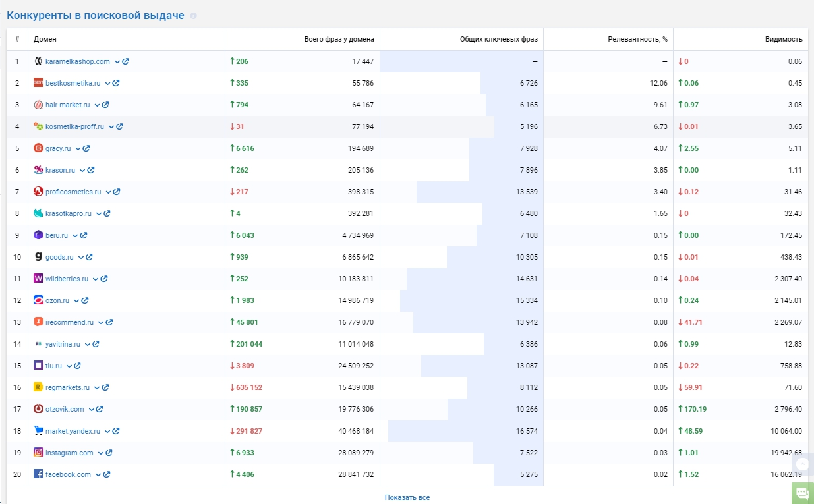Expand dropdown next to proficosmetics.ru
Viewport: 814px width, 504px height.
pos(108,192)
